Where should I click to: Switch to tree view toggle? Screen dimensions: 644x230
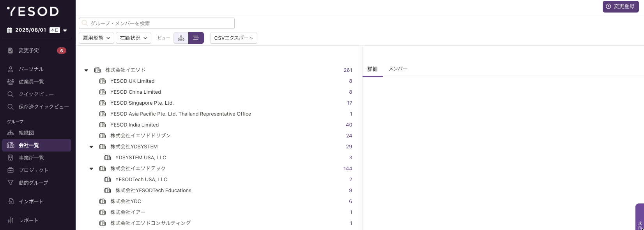(x=181, y=38)
